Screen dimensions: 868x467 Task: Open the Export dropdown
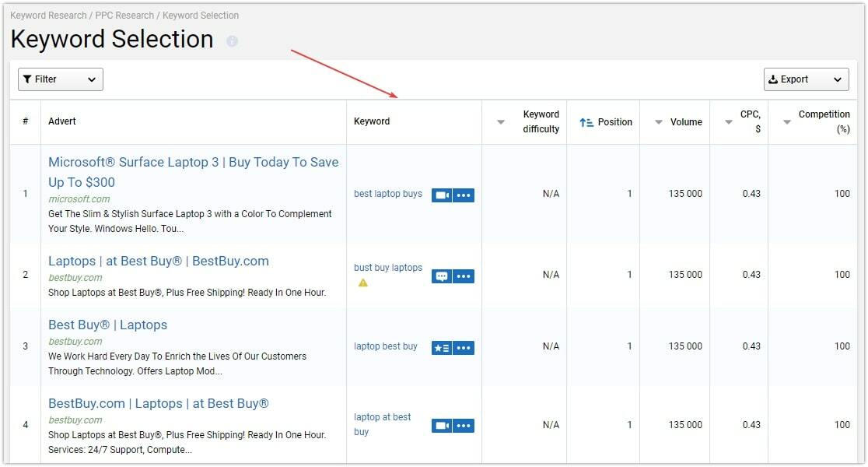(806, 79)
